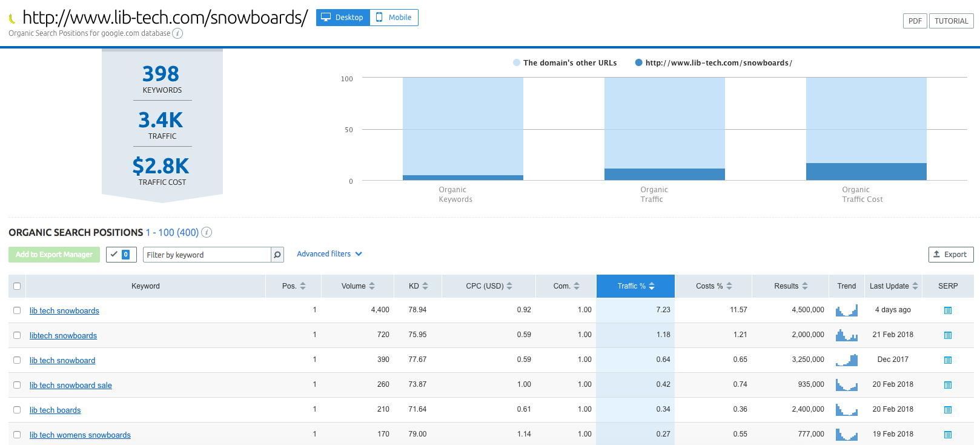Open lib tech snowboard keyword link
The width and height of the screenshot is (980, 445).
(x=62, y=360)
